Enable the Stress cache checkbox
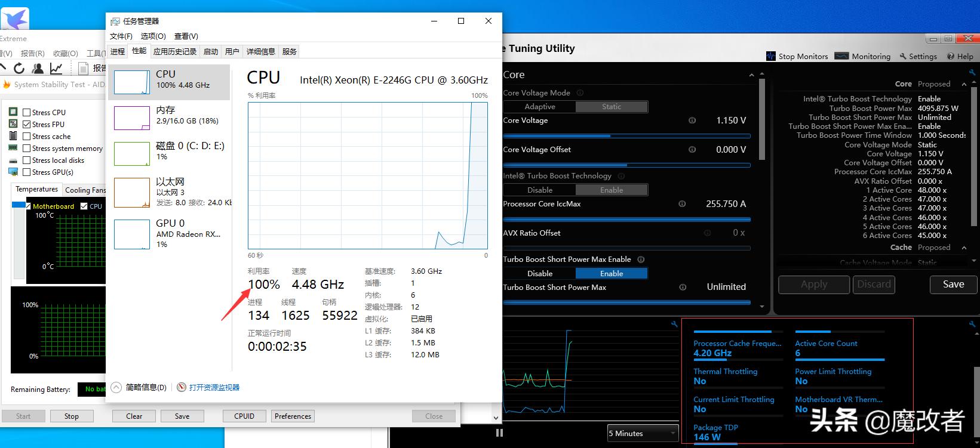The image size is (980, 448). [26, 136]
